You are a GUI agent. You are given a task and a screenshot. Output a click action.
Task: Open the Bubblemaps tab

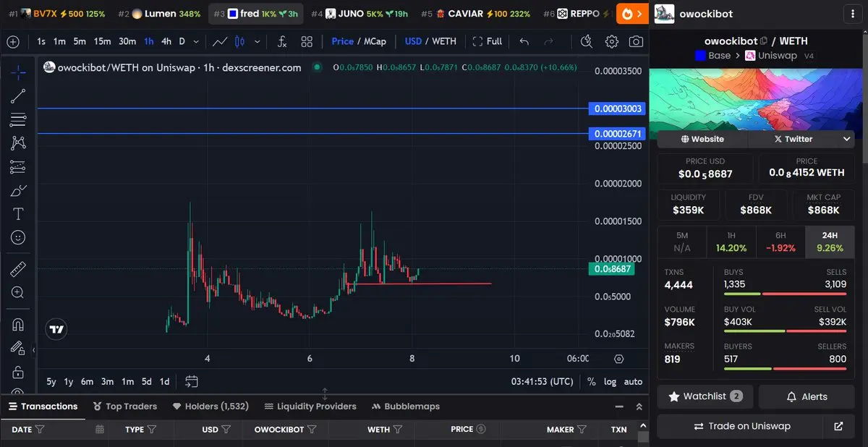405,406
